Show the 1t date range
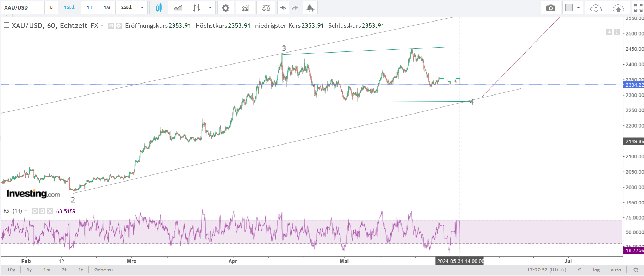644x276 pixels. pyautogui.click(x=81, y=270)
